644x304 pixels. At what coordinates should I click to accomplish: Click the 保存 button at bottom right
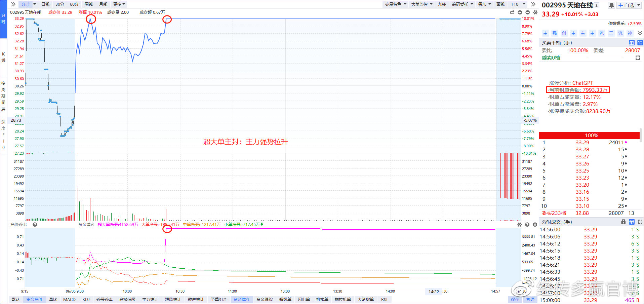[515, 299]
